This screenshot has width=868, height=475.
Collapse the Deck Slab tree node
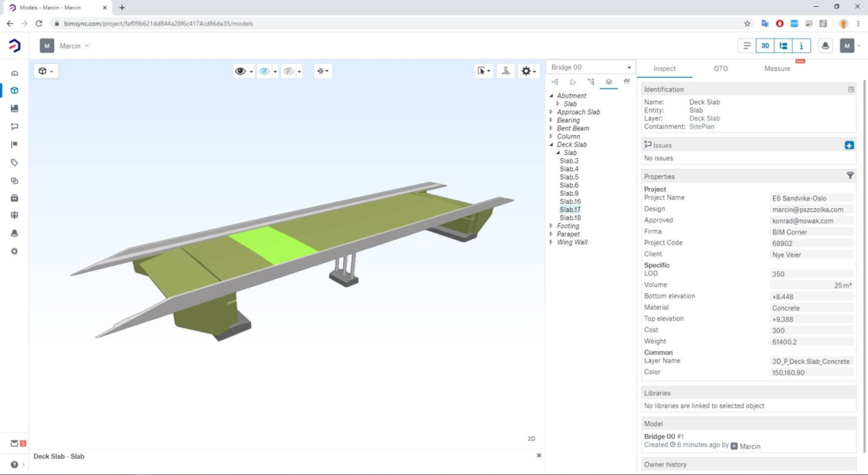click(551, 145)
